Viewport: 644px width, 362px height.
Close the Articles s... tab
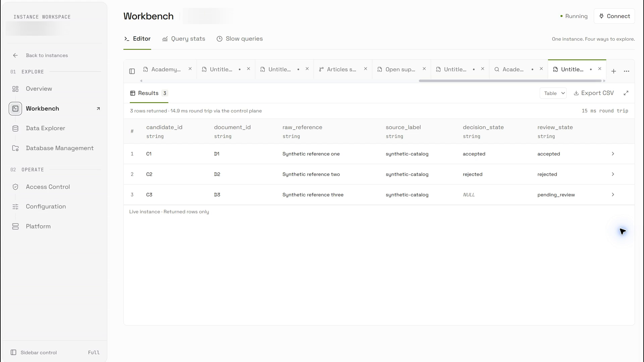(366, 69)
